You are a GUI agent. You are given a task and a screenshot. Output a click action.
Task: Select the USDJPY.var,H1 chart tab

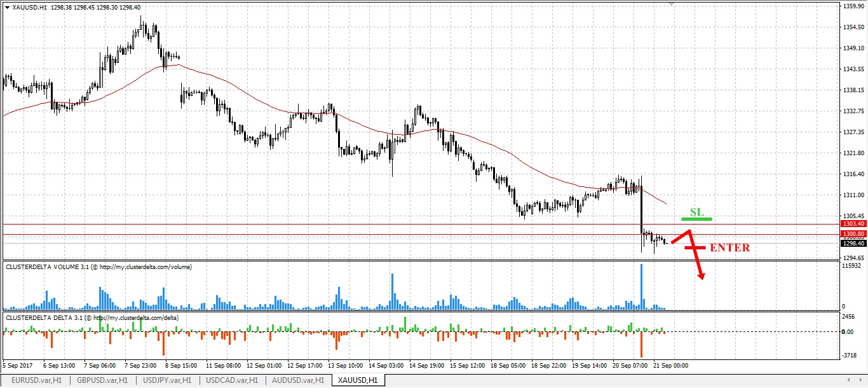pos(167,380)
